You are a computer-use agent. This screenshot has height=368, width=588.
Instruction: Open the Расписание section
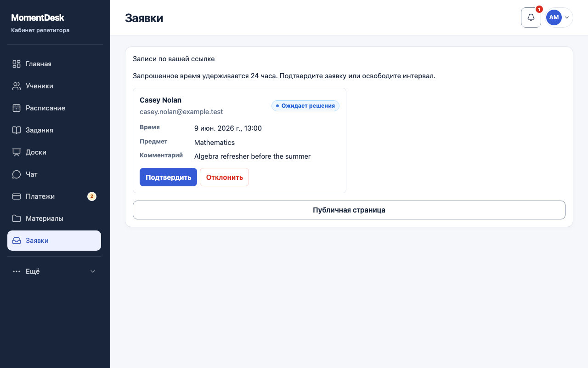54,108
